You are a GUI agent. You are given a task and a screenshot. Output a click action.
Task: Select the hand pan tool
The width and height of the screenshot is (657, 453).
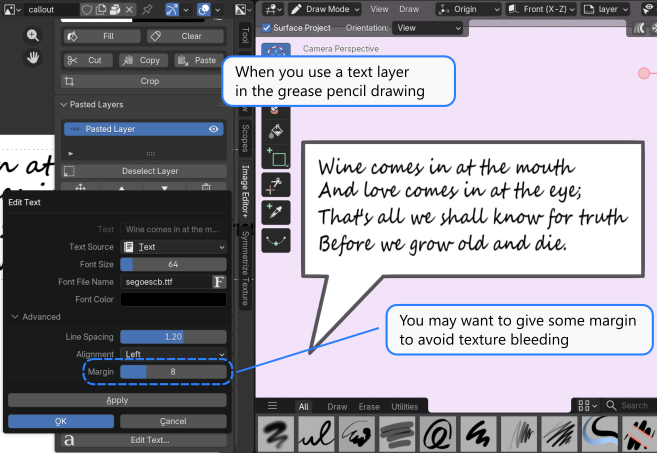(x=33, y=57)
